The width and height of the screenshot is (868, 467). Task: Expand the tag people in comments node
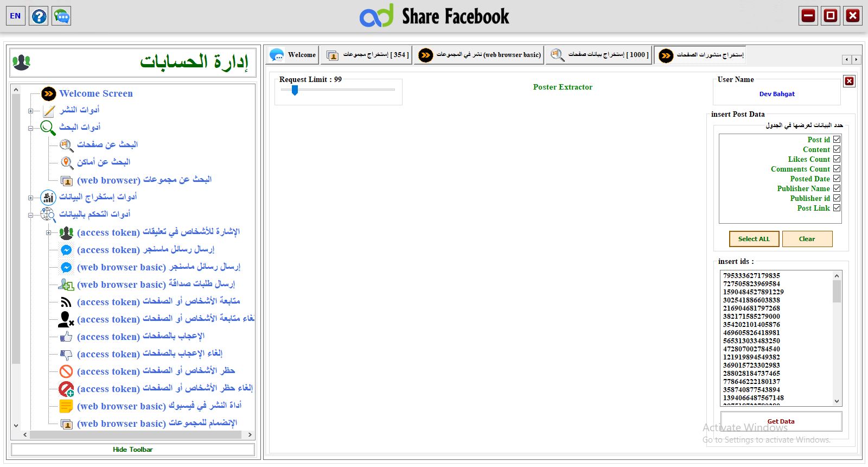[48, 232]
